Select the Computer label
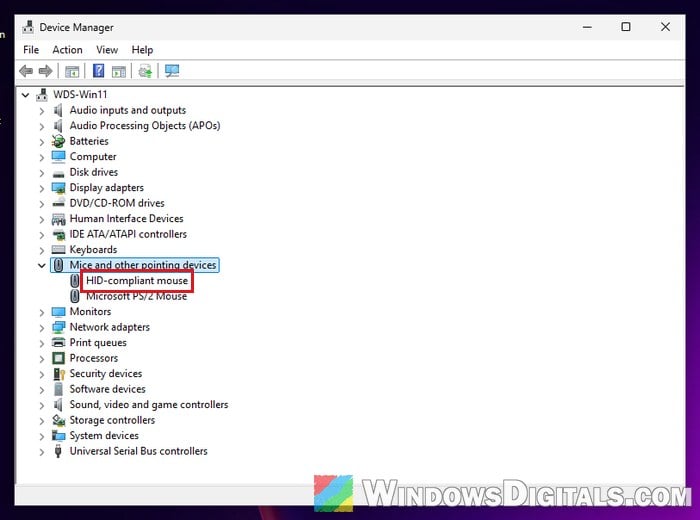The image size is (700, 520). [93, 157]
